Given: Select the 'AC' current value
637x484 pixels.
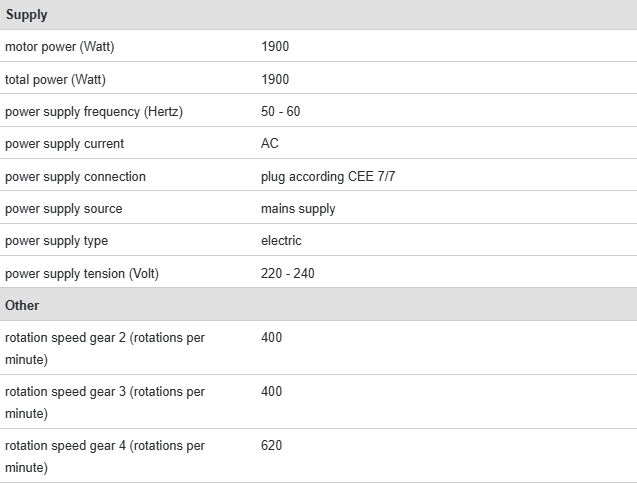Looking at the screenshot, I should [270, 144].
